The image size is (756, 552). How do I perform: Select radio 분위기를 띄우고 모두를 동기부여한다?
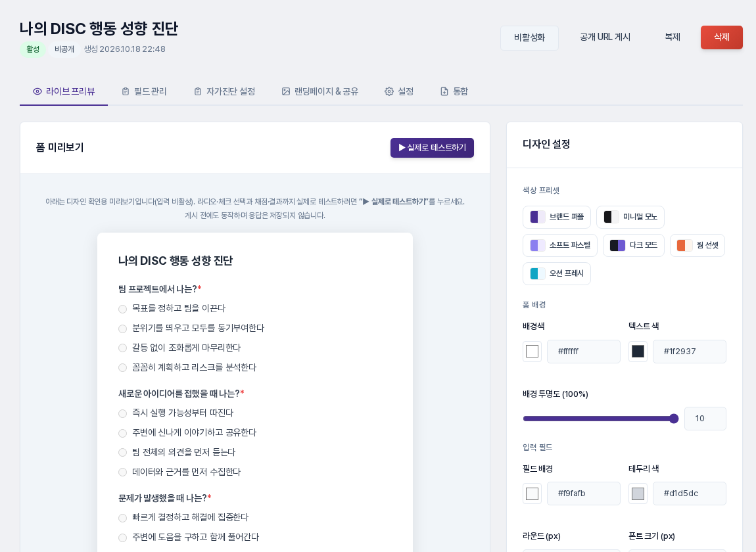coord(122,329)
